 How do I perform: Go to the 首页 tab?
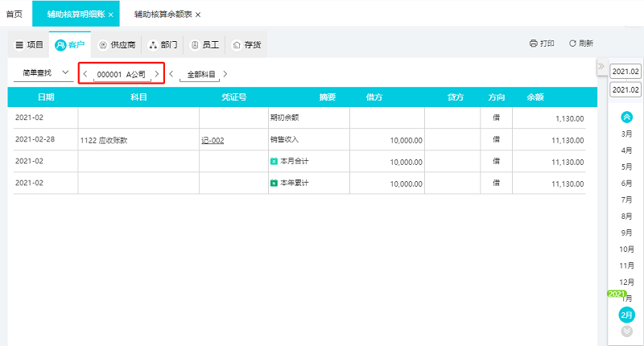14,14
